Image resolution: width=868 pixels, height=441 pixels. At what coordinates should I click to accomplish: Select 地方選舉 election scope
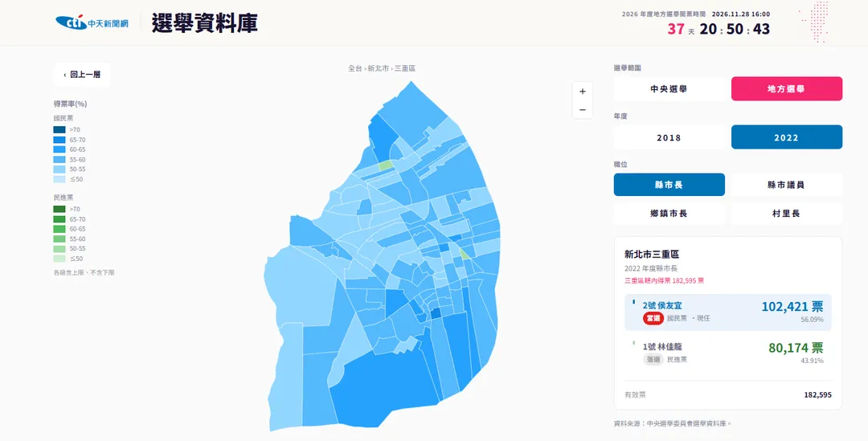coord(787,88)
